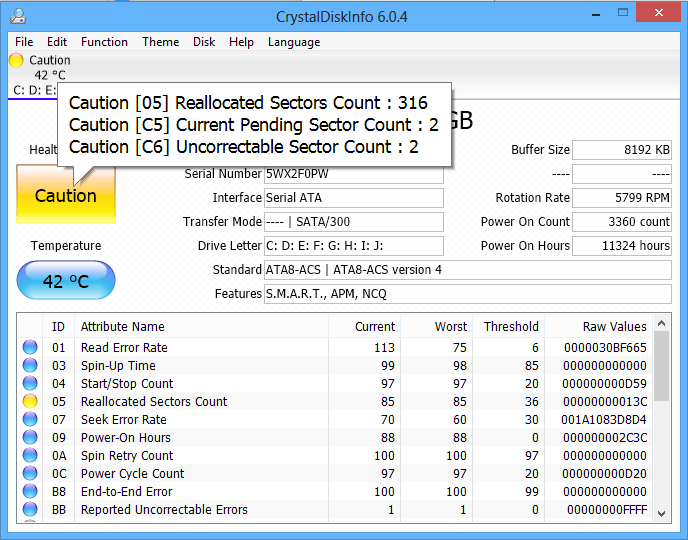Click the CrystalDiskInfo app icon in title bar
This screenshot has width=688, height=540.
click(17, 15)
